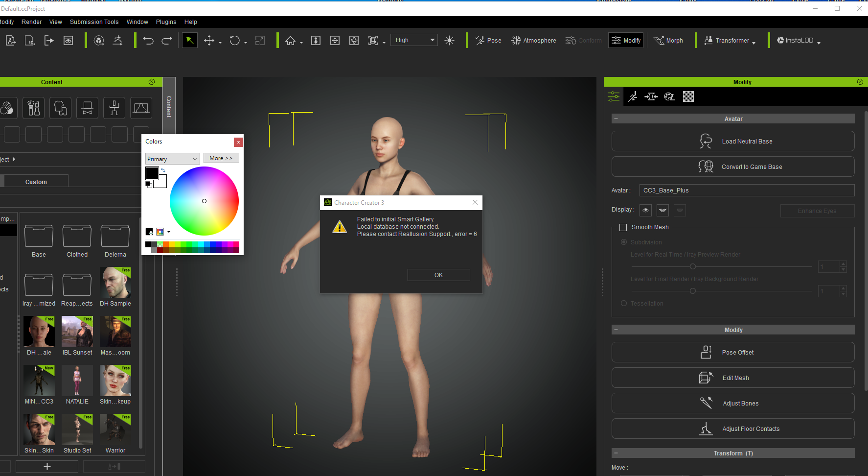This screenshot has height=476, width=868.
Task: Click the camera zoom vertical arrows icon
Action: 316,41
